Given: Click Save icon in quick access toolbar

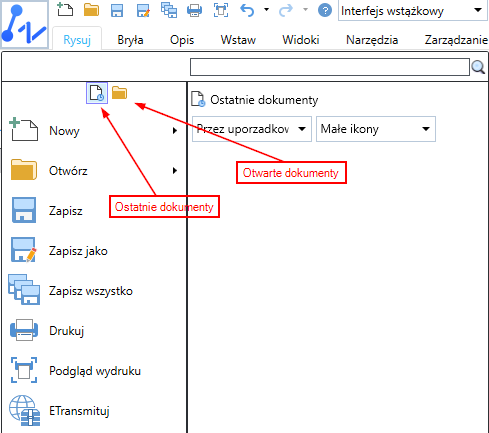Looking at the screenshot, I should pos(117,10).
